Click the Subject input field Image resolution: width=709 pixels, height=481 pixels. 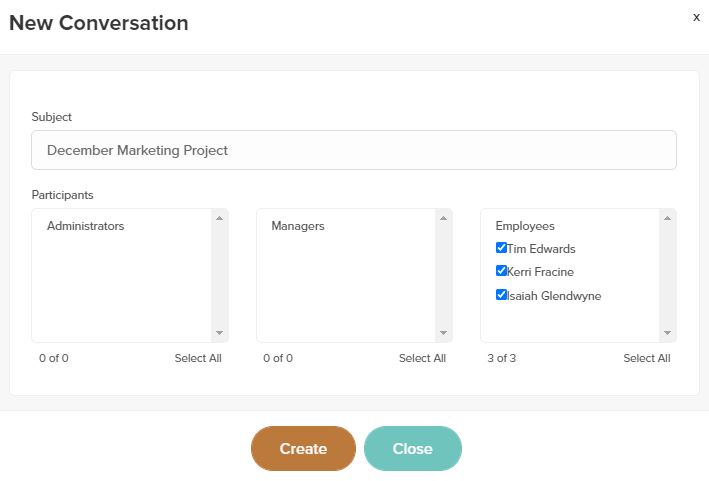pos(354,150)
